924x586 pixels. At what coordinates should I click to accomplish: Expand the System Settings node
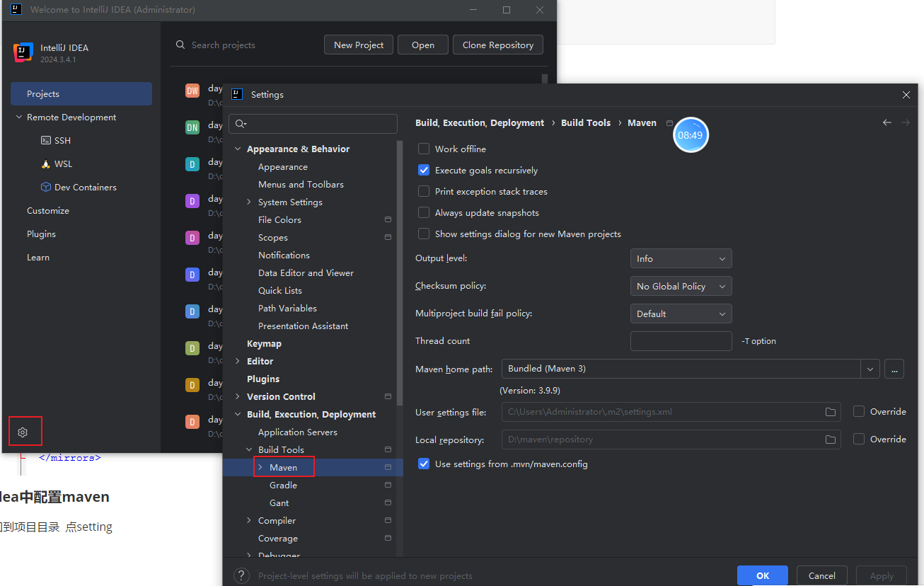tap(249, 202)
